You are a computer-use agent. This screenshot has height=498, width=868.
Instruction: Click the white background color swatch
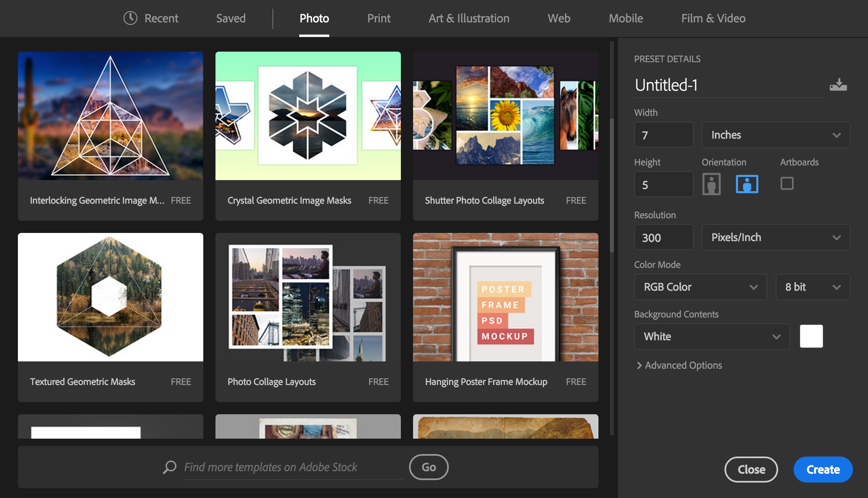point(811,336)
